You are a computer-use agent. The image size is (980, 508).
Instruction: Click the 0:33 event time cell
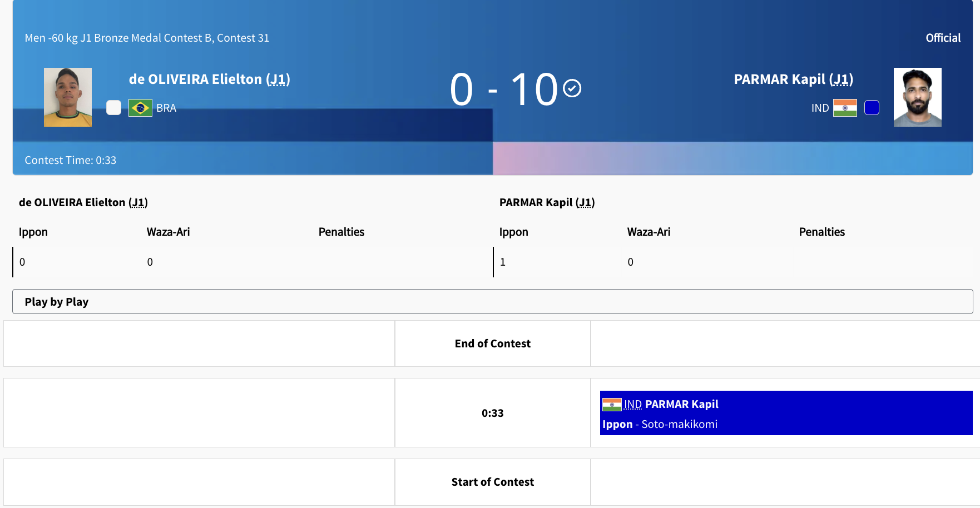click(x=492, y=413)
